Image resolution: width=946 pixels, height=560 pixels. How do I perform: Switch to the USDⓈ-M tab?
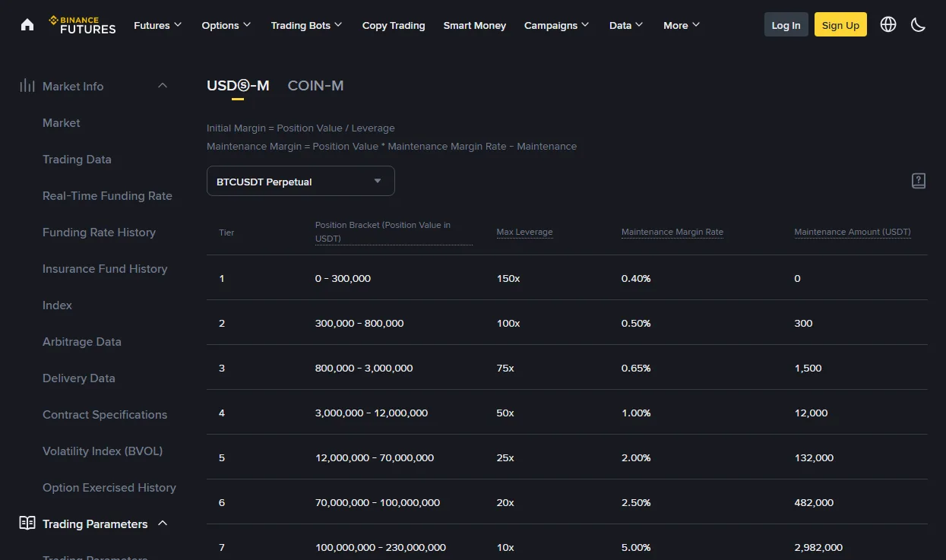click(238, 86)
